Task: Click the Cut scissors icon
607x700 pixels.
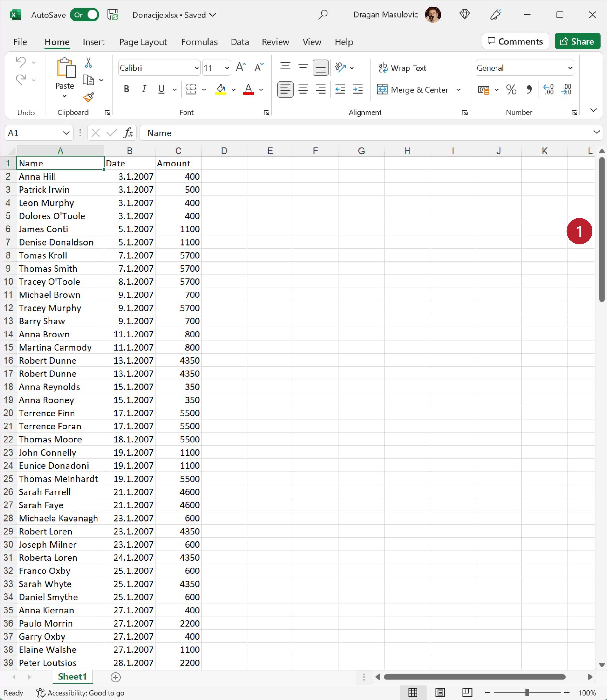Action: tap(88, 63)
